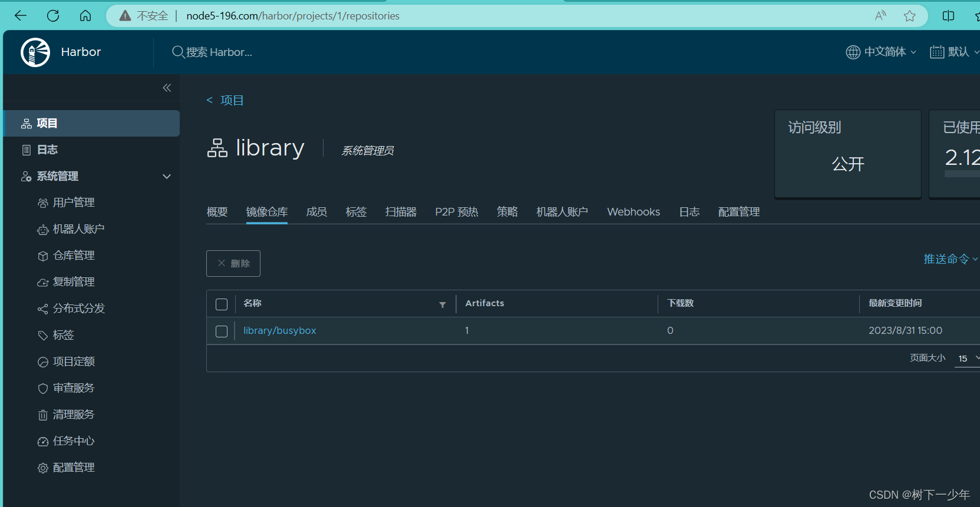Click the 删除 button
The width and height of the screenshot is (980, 507).
tap(233, 263)
